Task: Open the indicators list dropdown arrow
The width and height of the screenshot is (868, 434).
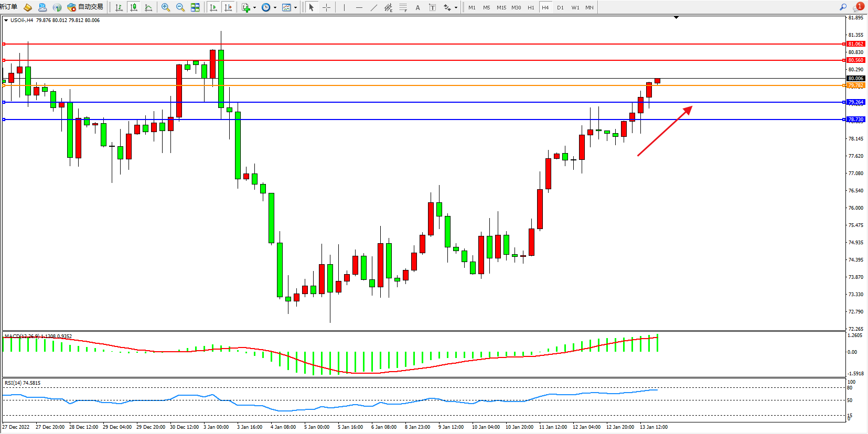Action: [254, 7]
